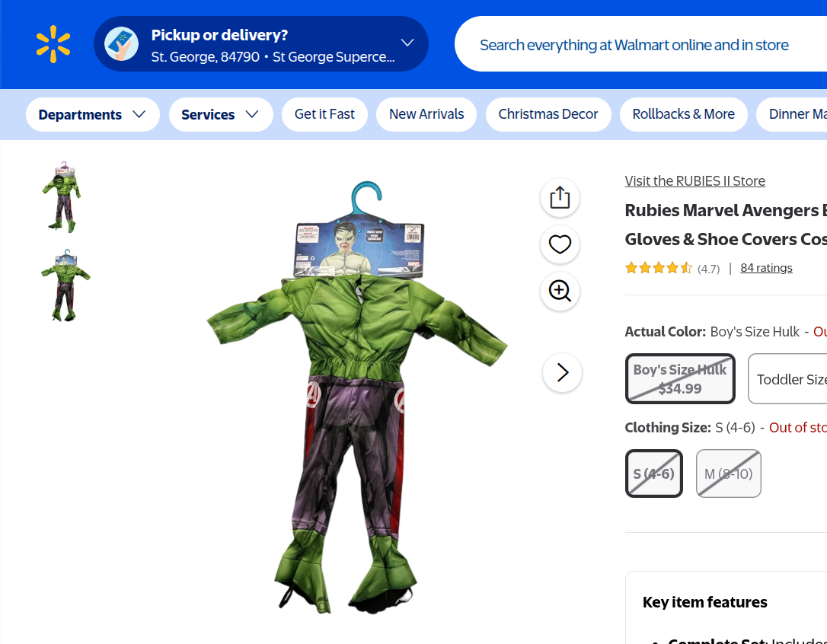
Task: Select Boy's Size Hulk $34.99 option
Action: pos(680,379)
